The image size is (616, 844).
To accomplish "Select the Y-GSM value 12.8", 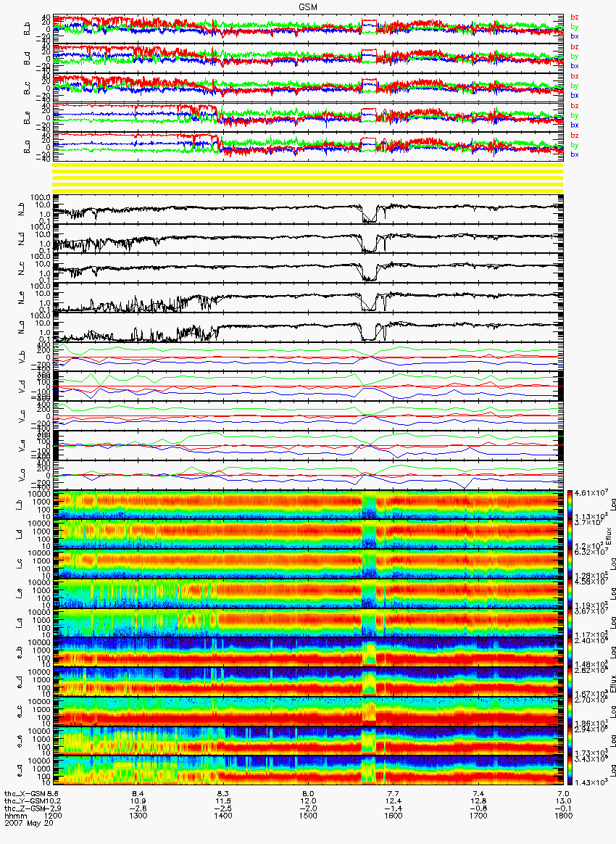I will tap(478, 801).
